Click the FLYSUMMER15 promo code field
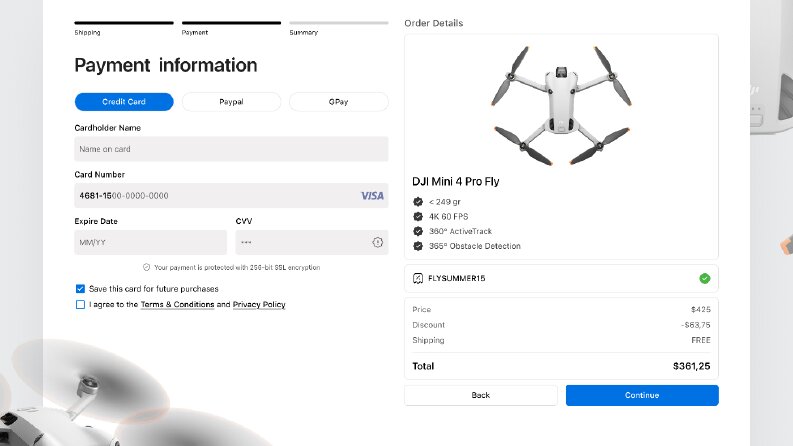 (561, 279)
